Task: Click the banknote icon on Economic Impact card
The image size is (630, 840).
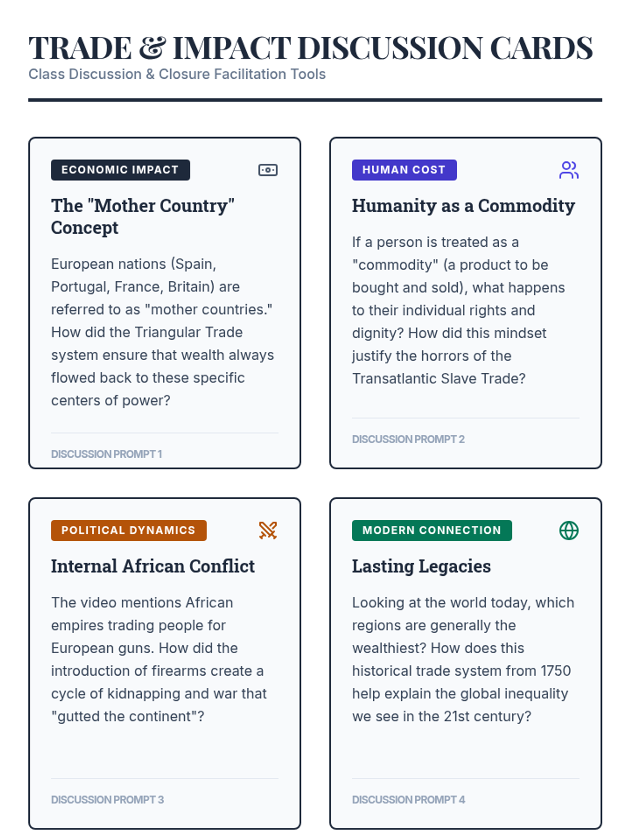Action: tap(268, 170)
